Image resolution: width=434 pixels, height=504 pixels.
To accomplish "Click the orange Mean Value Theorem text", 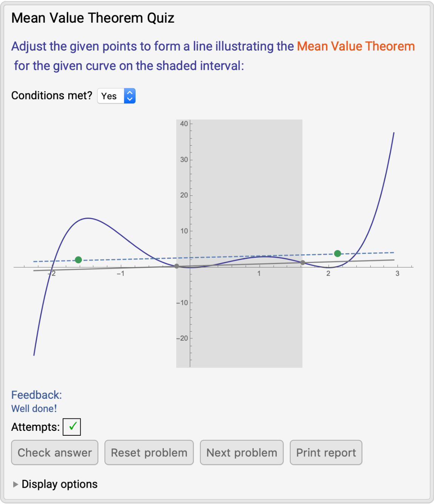I will [x=356, y=46].
